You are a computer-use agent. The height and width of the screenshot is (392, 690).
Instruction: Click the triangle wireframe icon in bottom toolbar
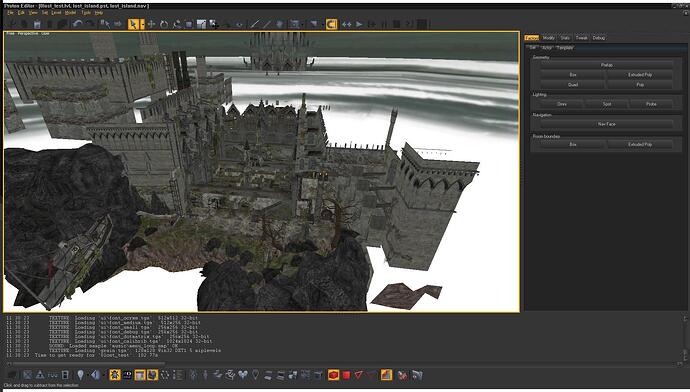tap(40, 375)
